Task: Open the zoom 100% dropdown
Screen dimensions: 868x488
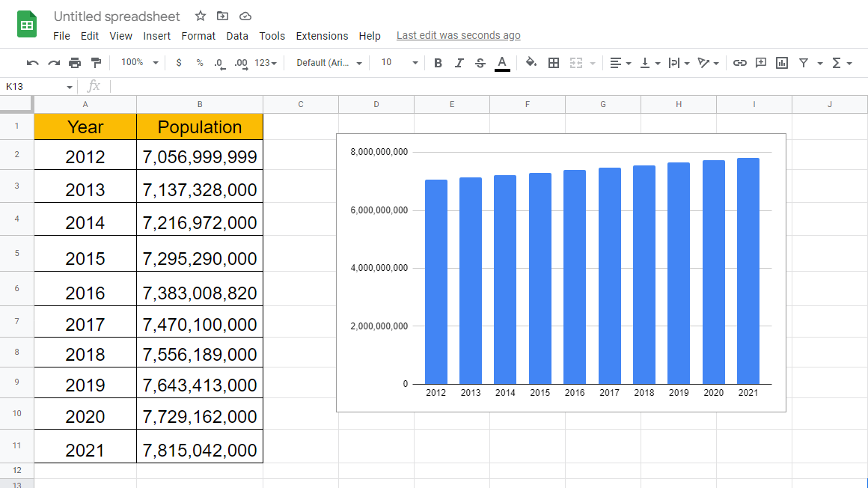Action: pyautogui.click(x=139, y=63)
